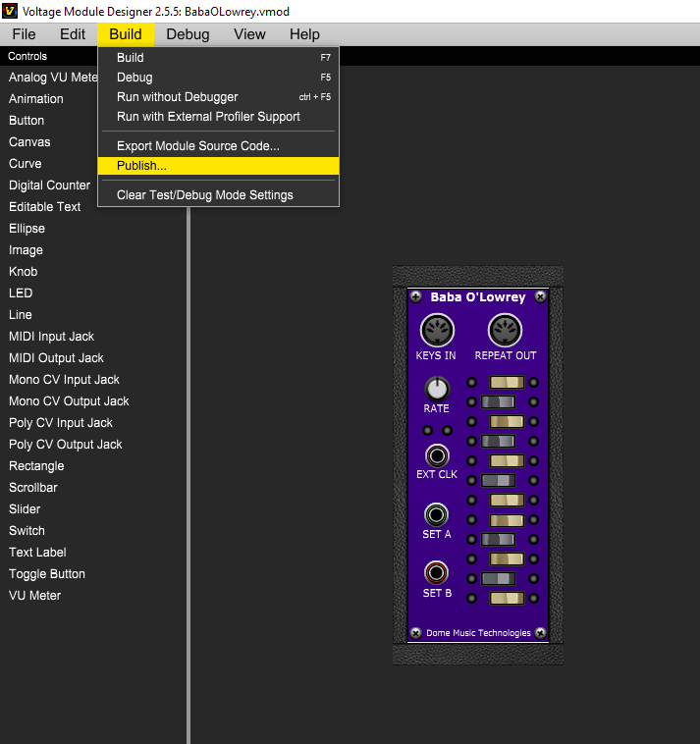
Task: Pick the Line control
Action: click(21, 315)
